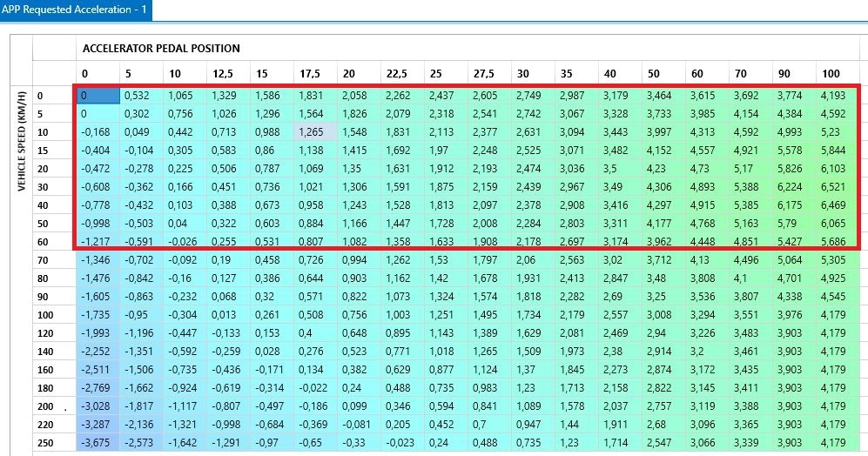Select the 22,5 pedal position column header
The width and height of the screenshot is (868, 456).
(402, 74)
